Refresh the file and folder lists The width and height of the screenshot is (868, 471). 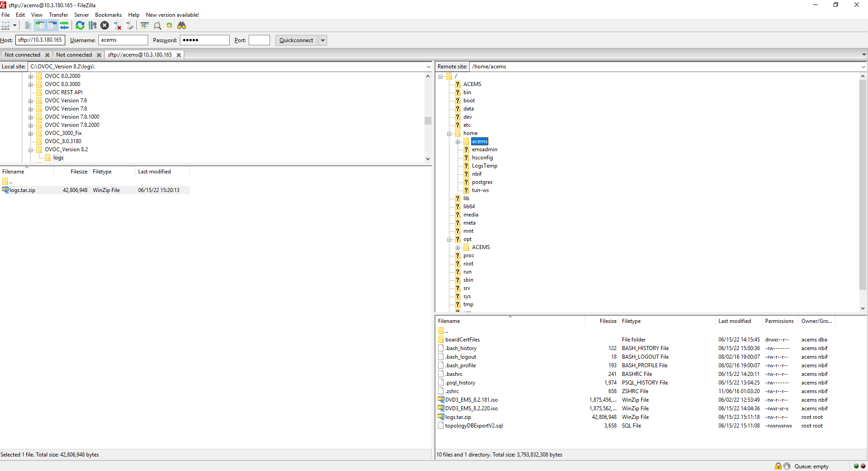click(80, 26)
